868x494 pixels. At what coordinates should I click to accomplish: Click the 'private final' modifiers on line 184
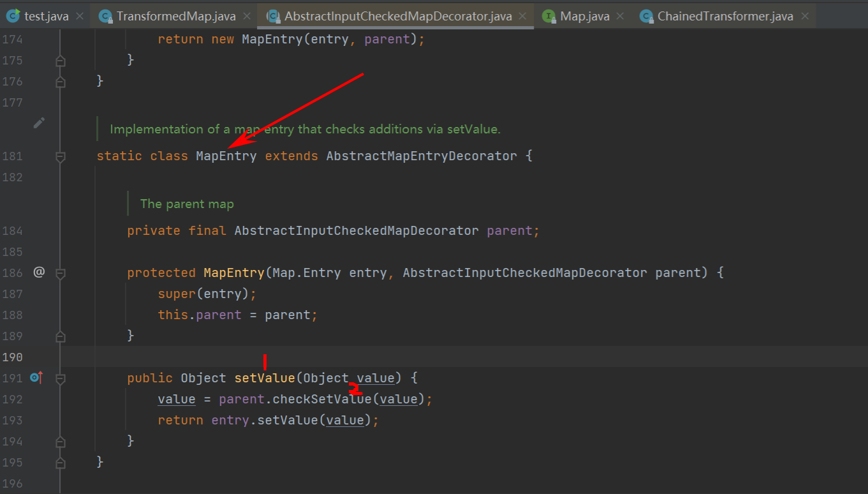click(177, 230)
